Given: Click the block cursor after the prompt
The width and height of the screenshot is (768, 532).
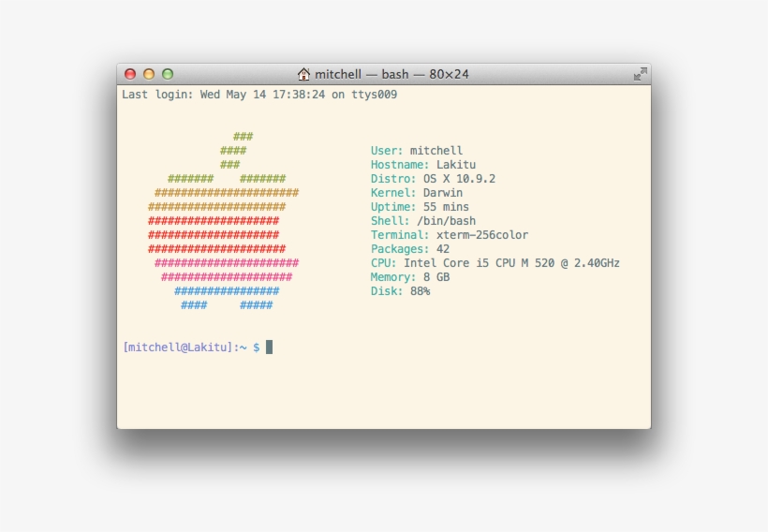Looking at the screenshot, I should 270,347.
